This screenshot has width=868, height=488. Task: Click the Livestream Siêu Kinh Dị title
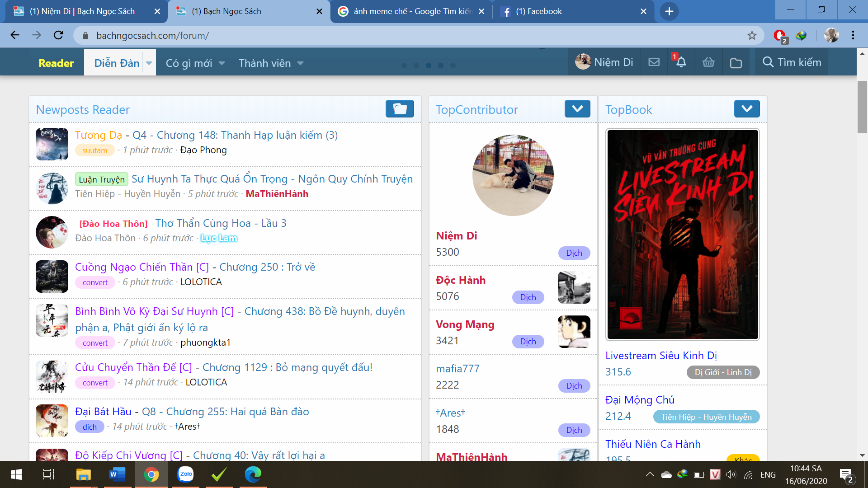[661, 356]
